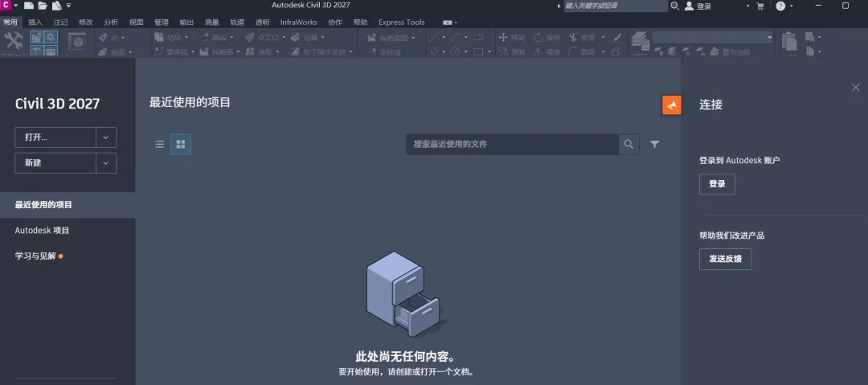868x385 pixels.
Task: Click the Toolspace wrench icon
Action: (x=14, y=41)
